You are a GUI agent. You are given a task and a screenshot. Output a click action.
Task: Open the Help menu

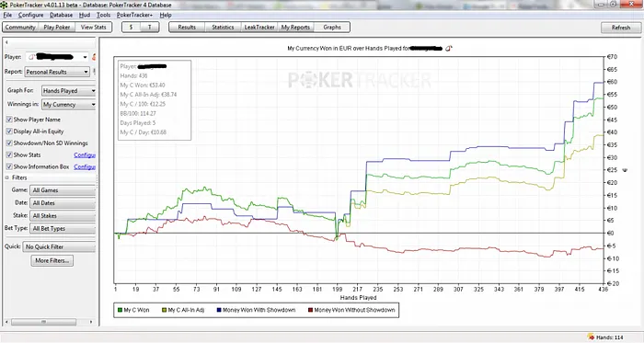(x=166, y=15)
